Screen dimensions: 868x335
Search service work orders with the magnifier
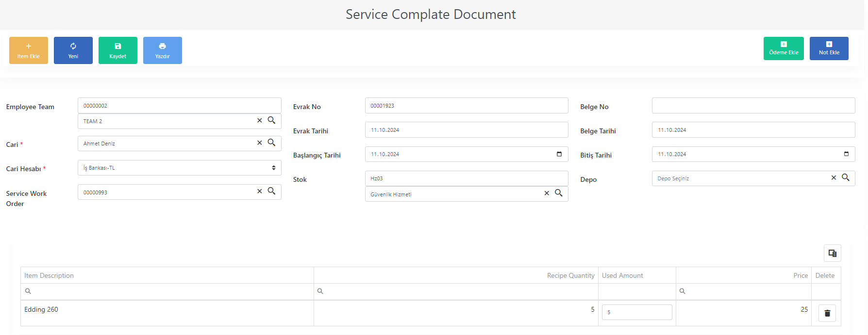[x=272, y=191]
